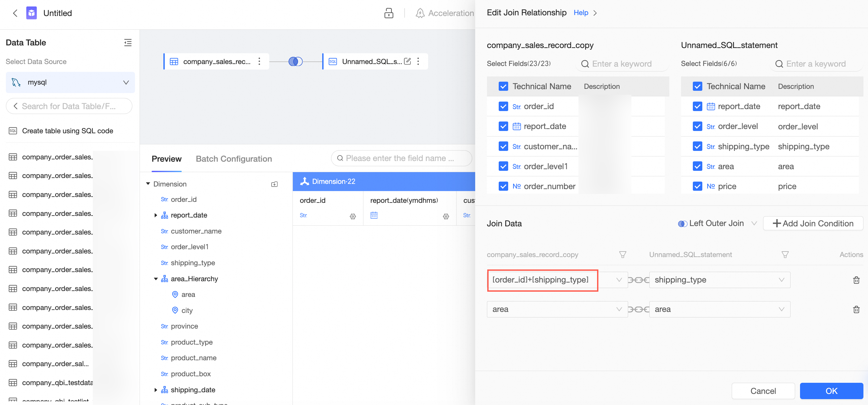Select the Preview tab
The image size is (868, 405).
(166, 159)
